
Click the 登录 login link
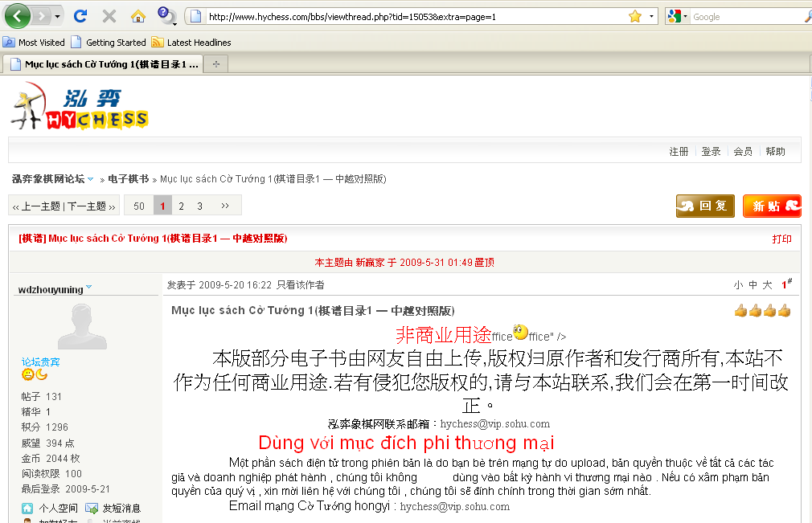click(711, 152)
